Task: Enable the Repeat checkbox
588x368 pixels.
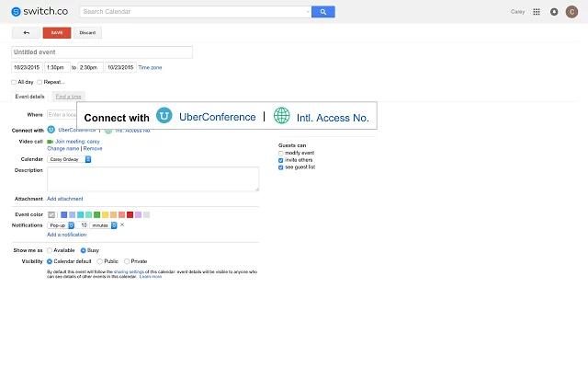Action: 40,82
